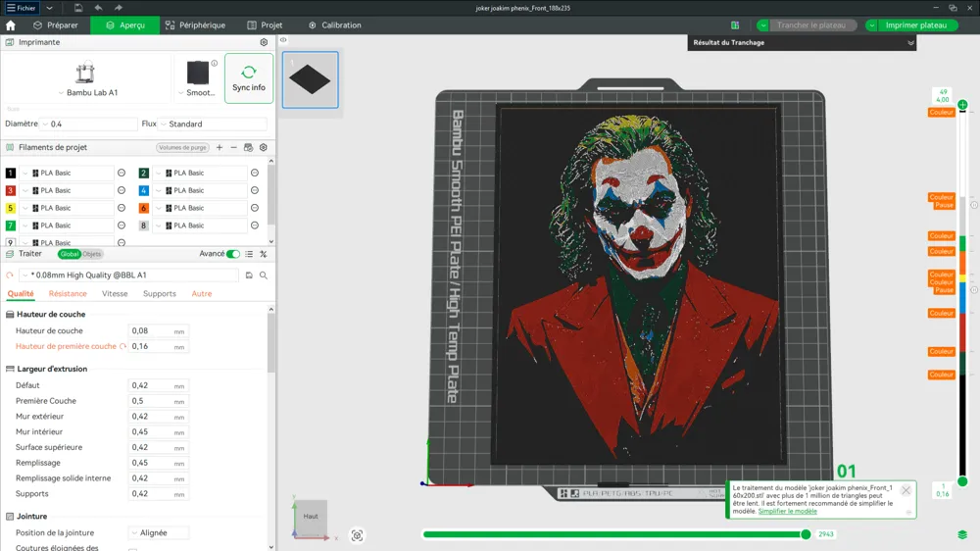Viewport: 980px width, 551px height.
Task: Open the printer model dropdown Bambu Lab A1
Action: (87, 92)
